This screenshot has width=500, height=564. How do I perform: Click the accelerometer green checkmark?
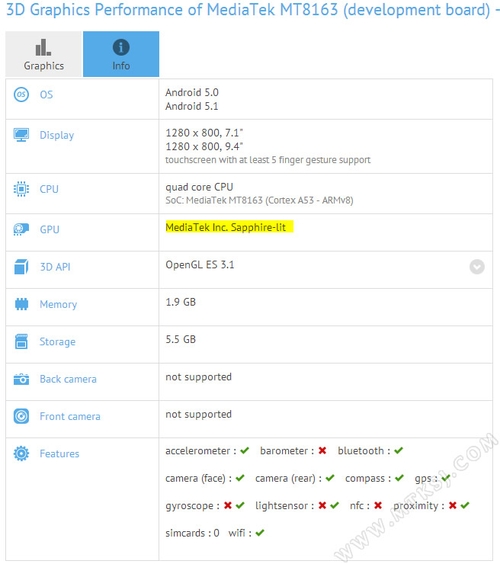[245, 450]
